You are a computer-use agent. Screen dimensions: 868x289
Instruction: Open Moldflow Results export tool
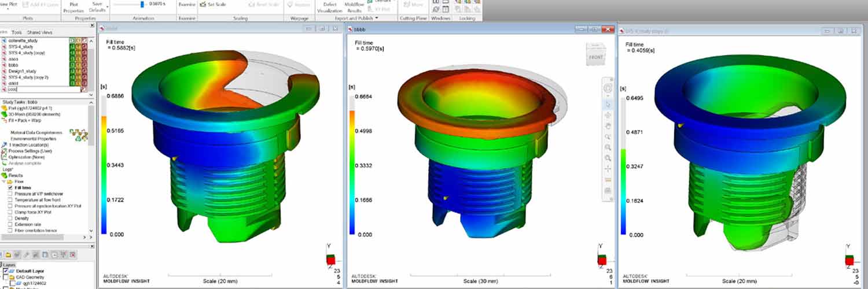(354, 7)
